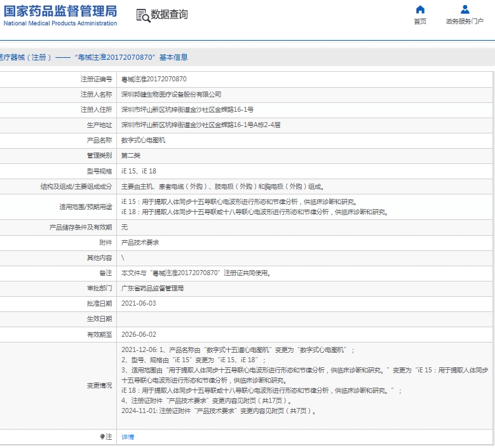
Task: Open the 政务服务门户 user icon
Action: 464,10
